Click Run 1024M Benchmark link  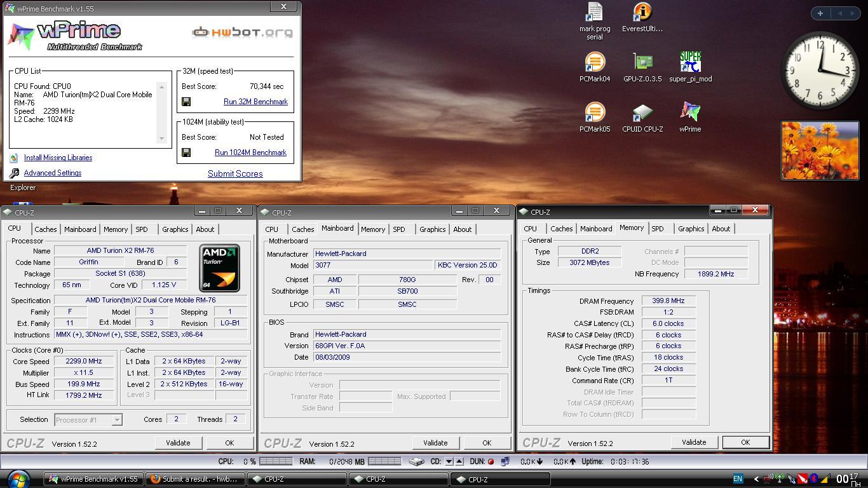click(250, 152)
